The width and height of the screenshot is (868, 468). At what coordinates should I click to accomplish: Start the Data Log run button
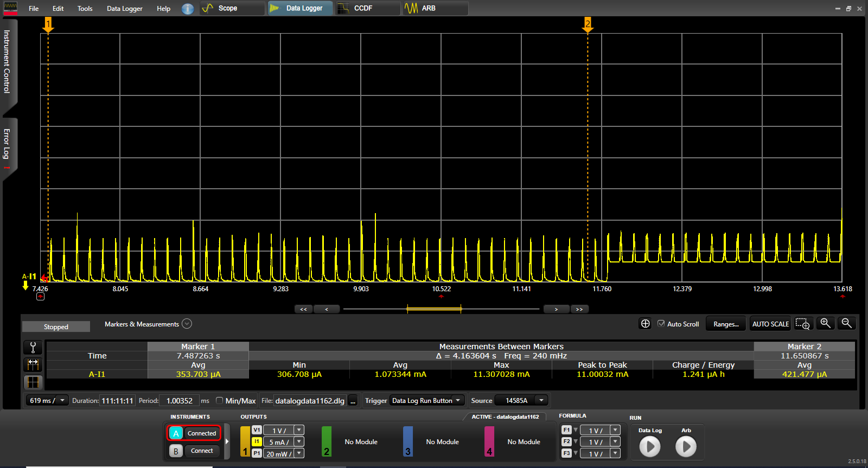(x=650, y=446)
